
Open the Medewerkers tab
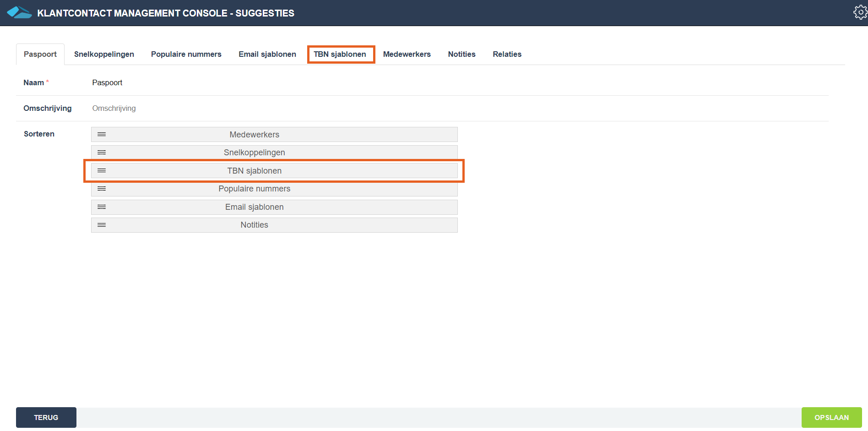click(x=407, y=54)
